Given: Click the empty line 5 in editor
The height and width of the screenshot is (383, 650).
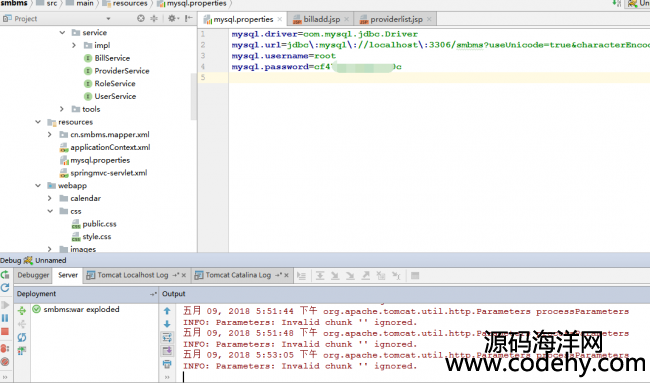Looking at the screenshot, I should (439, 78).
